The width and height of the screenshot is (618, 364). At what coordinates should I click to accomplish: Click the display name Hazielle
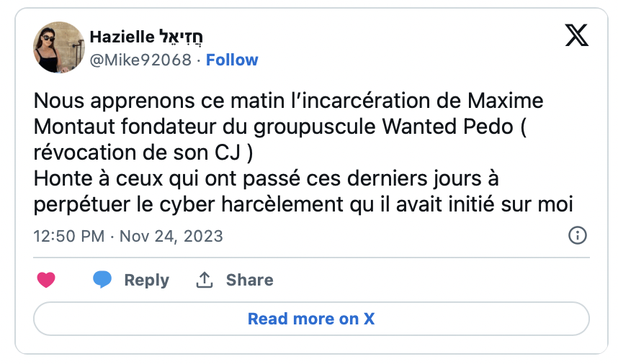[121, 38]
